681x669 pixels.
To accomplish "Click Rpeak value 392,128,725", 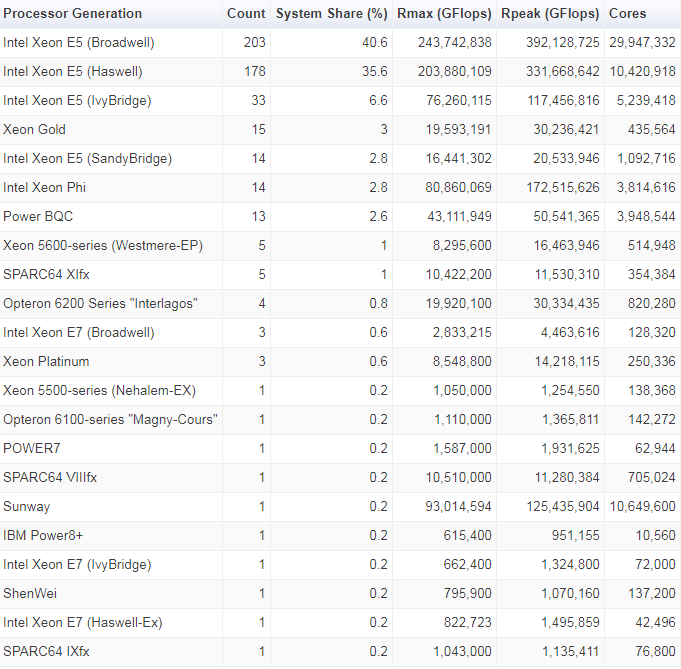I will (x=562, y=43).
